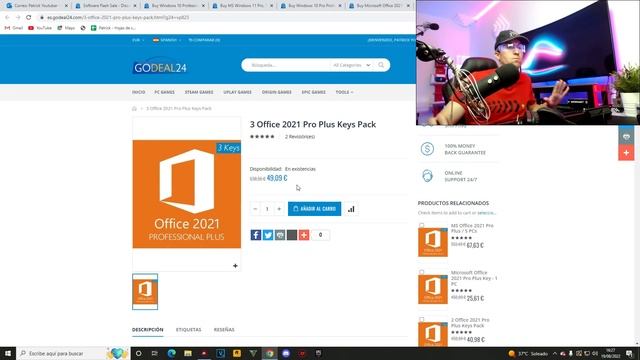Screen dimensions: 640x360
Task: Open the PC Games nav item
Action: click(164, 92)
